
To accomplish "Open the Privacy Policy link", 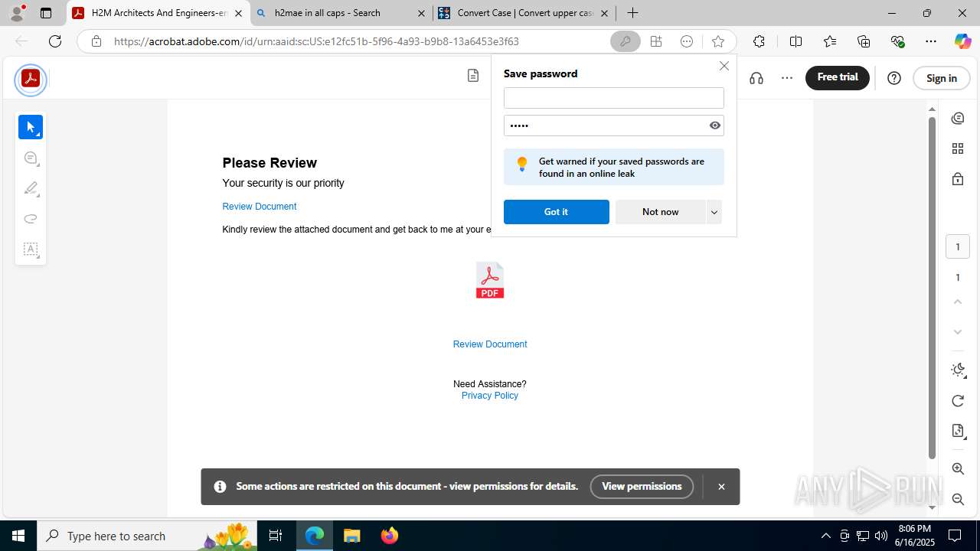I will [490, 396].
